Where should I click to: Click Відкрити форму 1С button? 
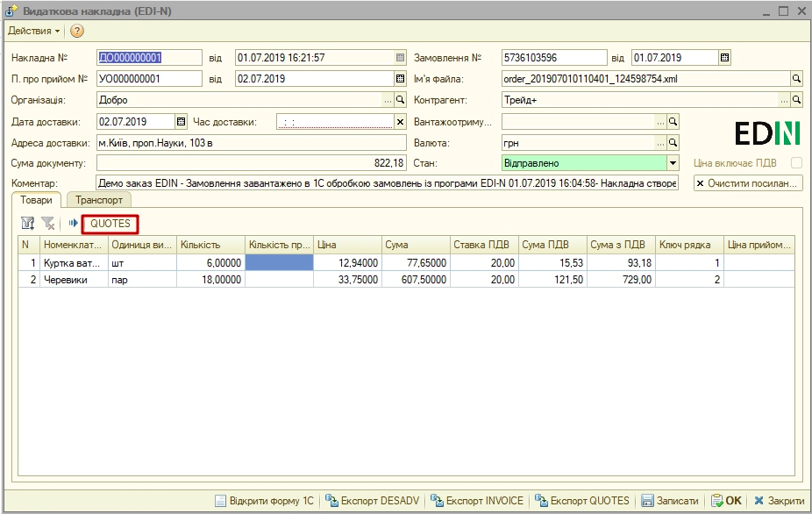click(x=265, y=501)
